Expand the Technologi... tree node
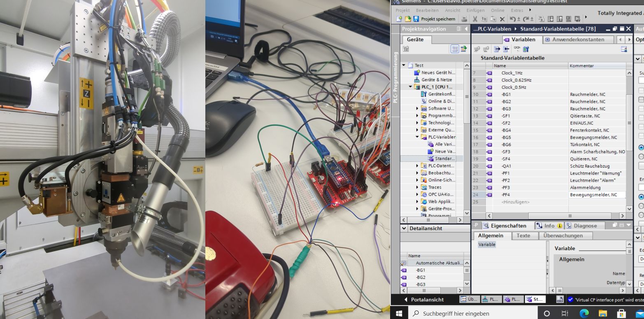Image resolution: width=644 pixels, height=319 pixels. (417, 123)
